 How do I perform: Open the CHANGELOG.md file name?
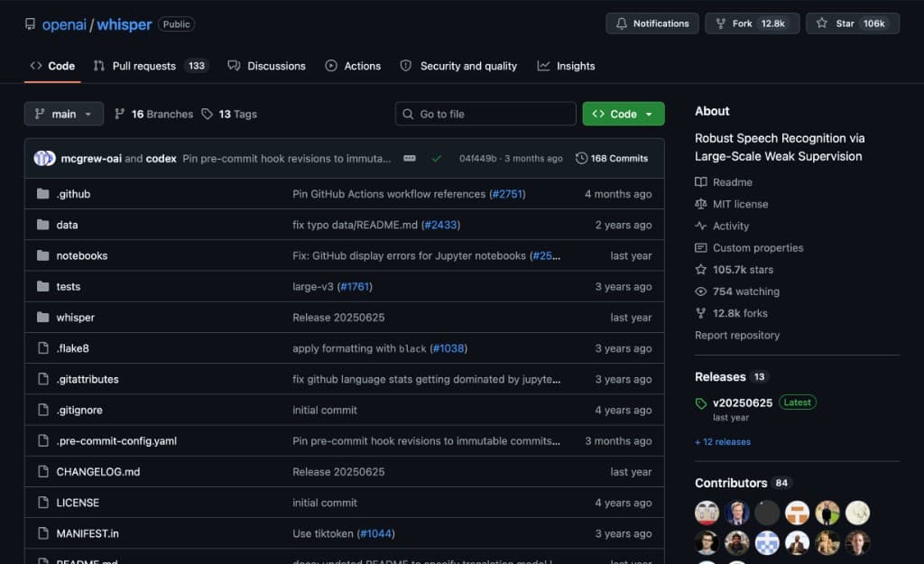(x=98, y=471)
